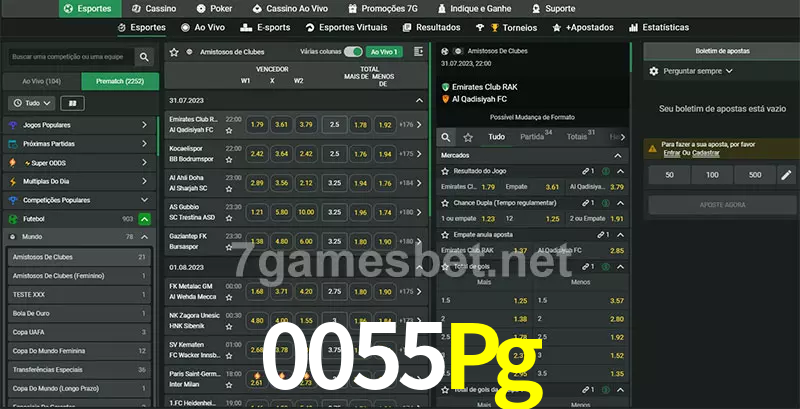Favorite the Amistosos de Clubes league with the star
Screen dimensions: 800x409
pyautogui.click(x=174, y=51)
